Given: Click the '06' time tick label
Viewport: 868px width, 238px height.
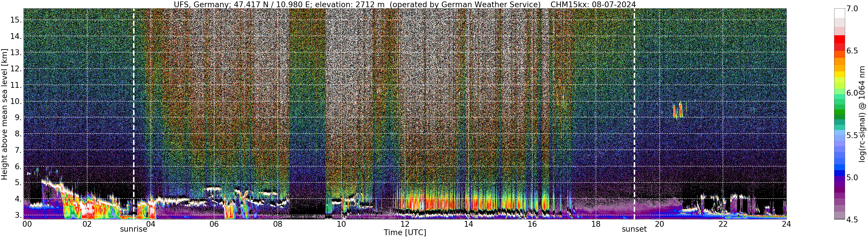Looking at the screenshot, I should pyautogui.click(x=214, y=224).
